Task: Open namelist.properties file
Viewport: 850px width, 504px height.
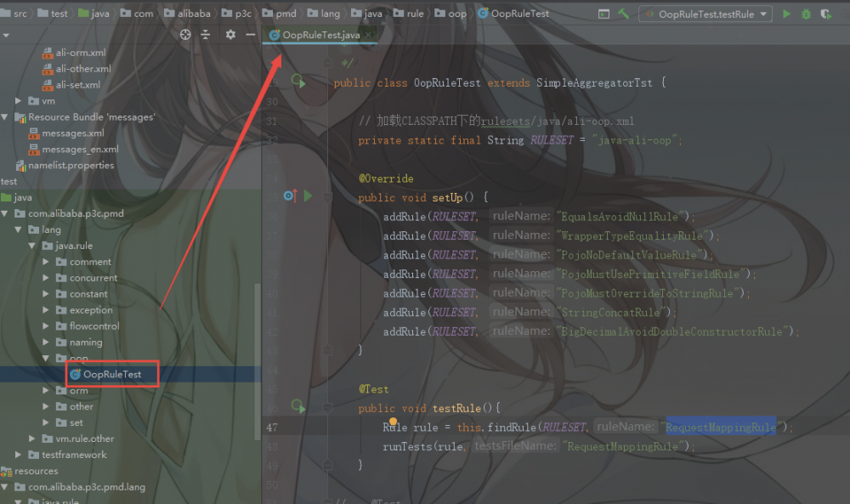Action: [x=71, y=165]
